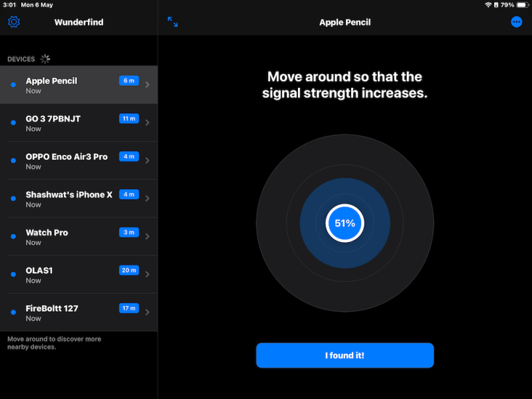The width and height of the screenshot is (532, 399).
Task: Select the GO 3 7PBNJT device
Action: (x=78, y=123)
